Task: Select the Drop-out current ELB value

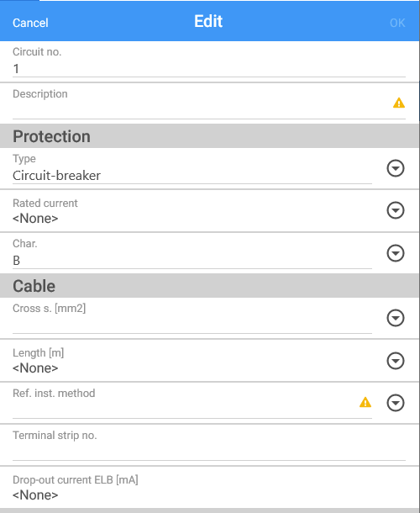Action: tap(35, 495)
